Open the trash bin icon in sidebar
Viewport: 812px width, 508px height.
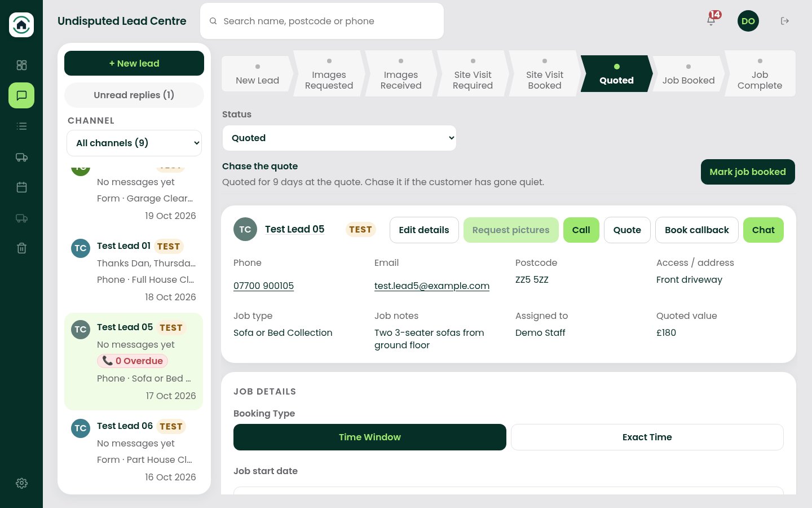pos(21,248)
